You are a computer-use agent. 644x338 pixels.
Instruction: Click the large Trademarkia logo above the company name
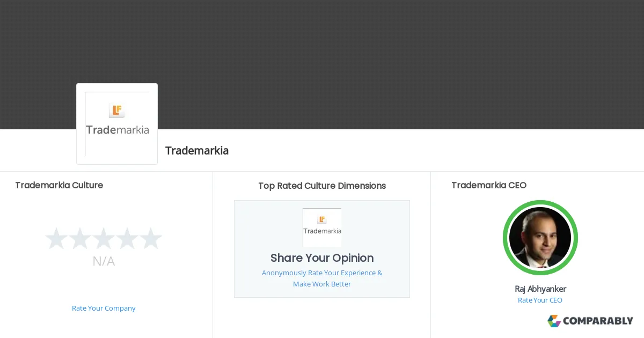(x=117, y=123)
